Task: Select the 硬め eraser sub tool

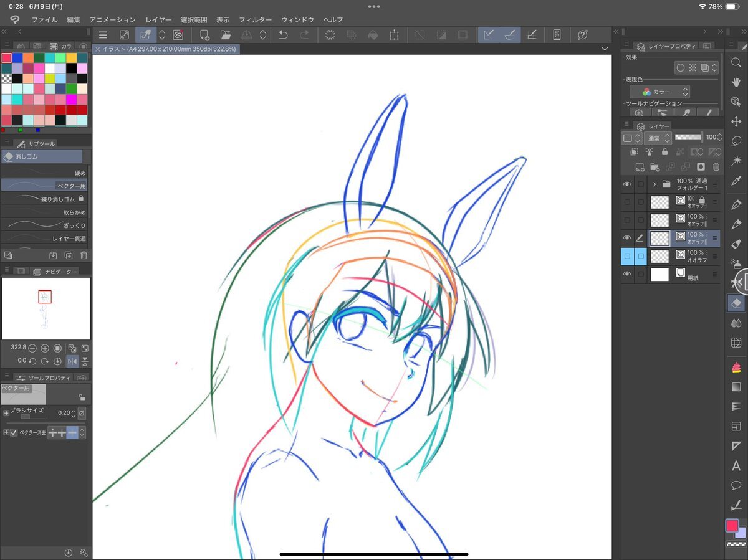Action: 44,173
